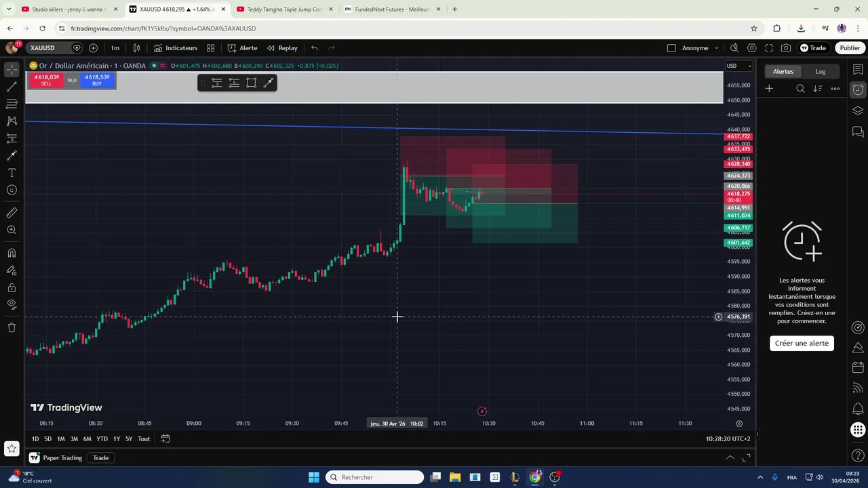This screenshot has width=868, height=488.
Task: Sort the alerts list
Action: [x=818, y=89]
